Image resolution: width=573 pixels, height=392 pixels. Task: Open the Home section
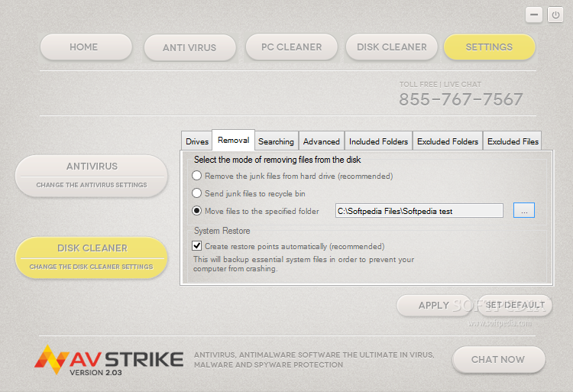pos(86,47)
